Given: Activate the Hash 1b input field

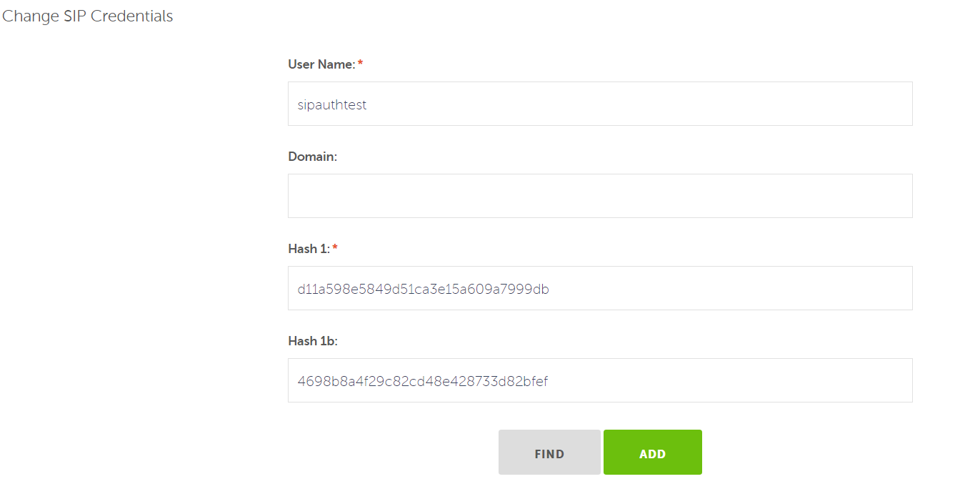Looking at the screenshot, I should 600,380.
